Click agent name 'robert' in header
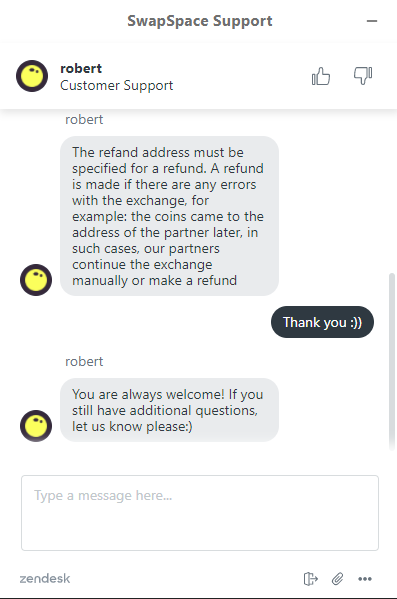The height and width of the screenshot is (599, 397). (81, 68)
